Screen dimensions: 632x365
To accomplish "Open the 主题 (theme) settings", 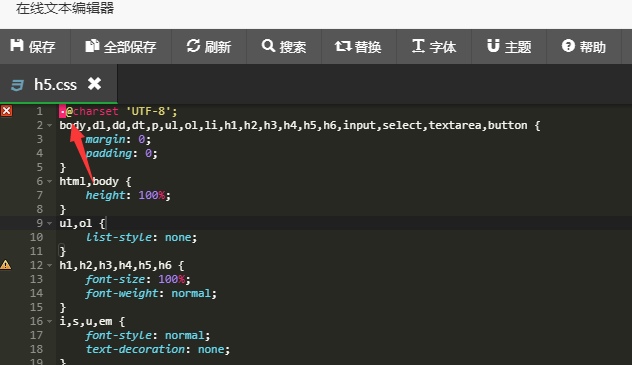I will pyautogui.click(x=509, y=47).
